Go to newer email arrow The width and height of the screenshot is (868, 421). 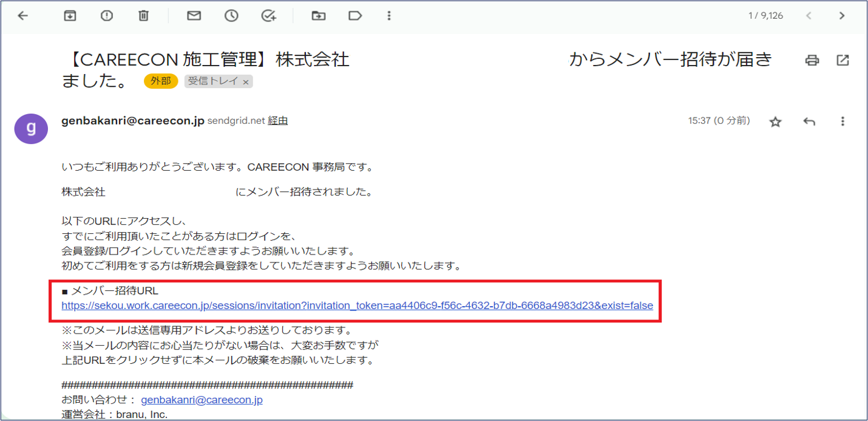pyautogui.click(x=809, y=16)
